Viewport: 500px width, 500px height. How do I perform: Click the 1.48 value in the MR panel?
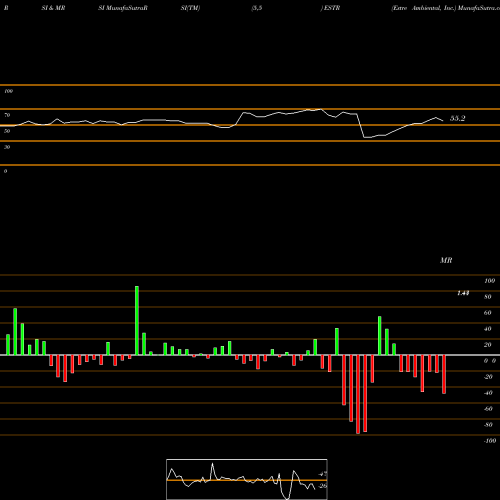(463, 293)
